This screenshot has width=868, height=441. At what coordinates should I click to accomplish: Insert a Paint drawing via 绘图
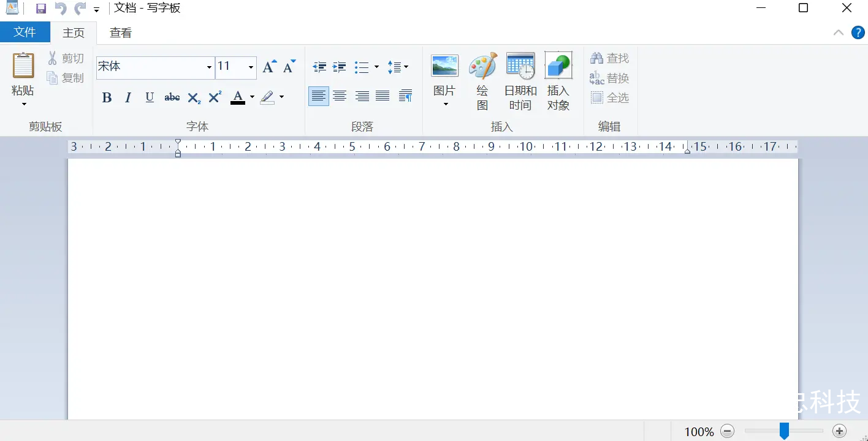click(482, 81)
